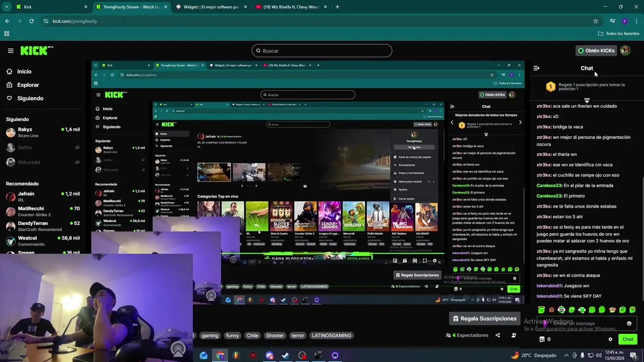Focus the Buscar search field
Viewport: 644px width, 362px height.
(322, 51)
